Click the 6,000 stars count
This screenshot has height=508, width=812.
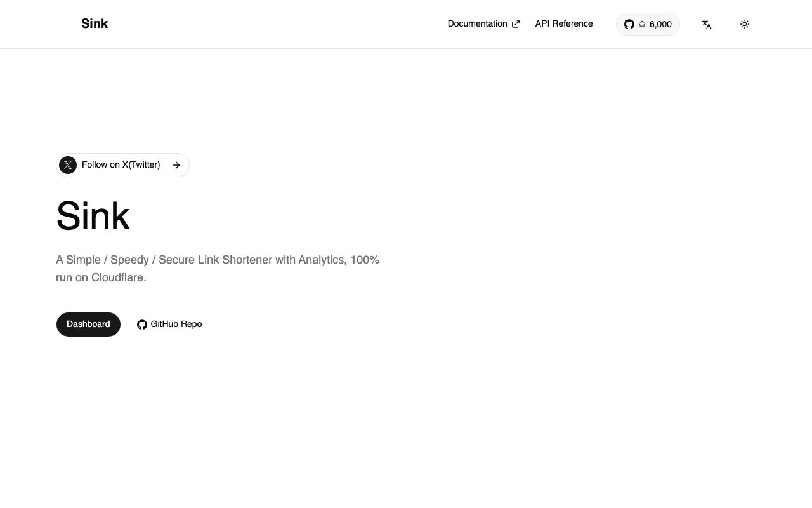(x=660, y=24)
